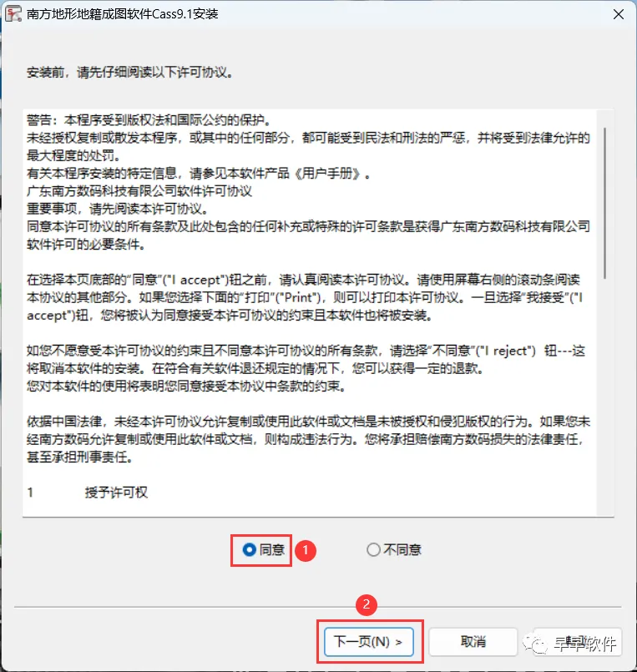
Task: Go to next page with 下一页(N) button
Action: (369, 642)
